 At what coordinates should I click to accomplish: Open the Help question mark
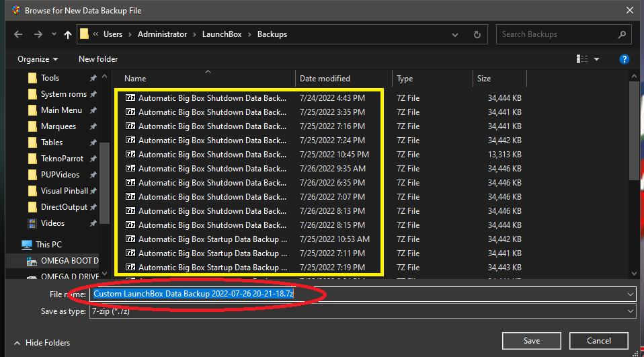click(625, 59)
